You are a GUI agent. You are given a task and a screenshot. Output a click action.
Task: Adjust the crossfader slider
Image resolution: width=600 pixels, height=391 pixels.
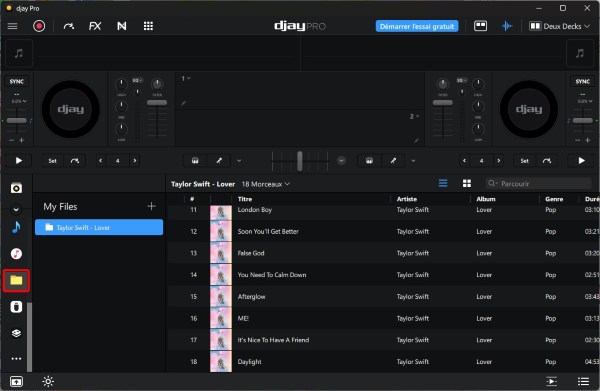coord(300,161)
